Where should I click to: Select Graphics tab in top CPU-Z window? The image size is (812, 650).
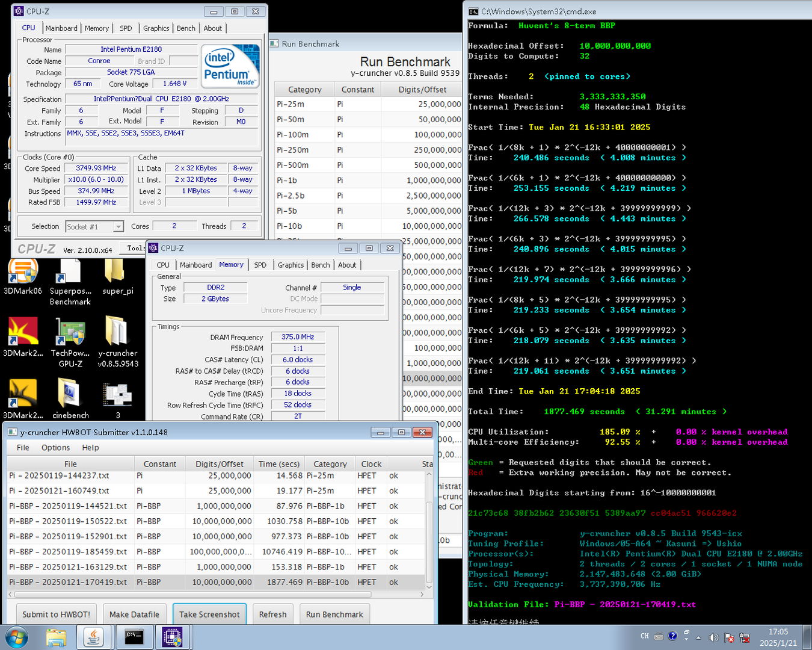(156, 28)
